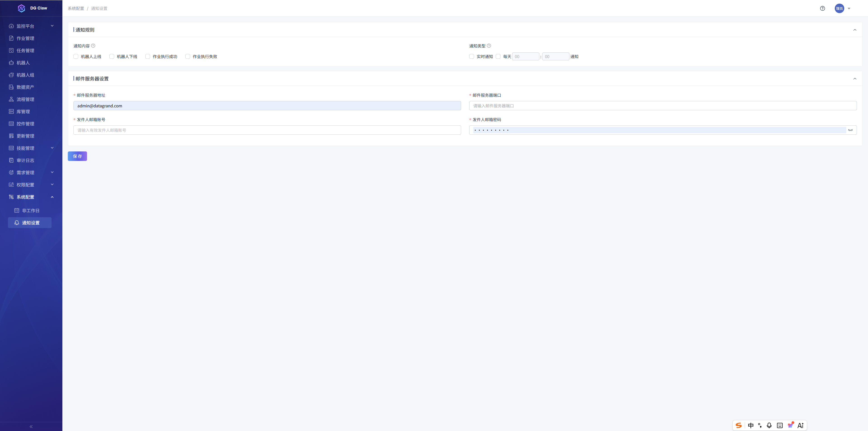
Task: Click the 通知内容 info tooltip icon
Action: (93, 46)
